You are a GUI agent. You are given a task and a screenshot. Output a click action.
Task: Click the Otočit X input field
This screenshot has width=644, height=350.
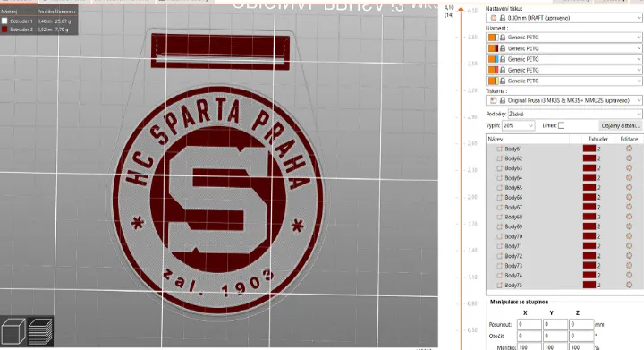click(529, 336)
